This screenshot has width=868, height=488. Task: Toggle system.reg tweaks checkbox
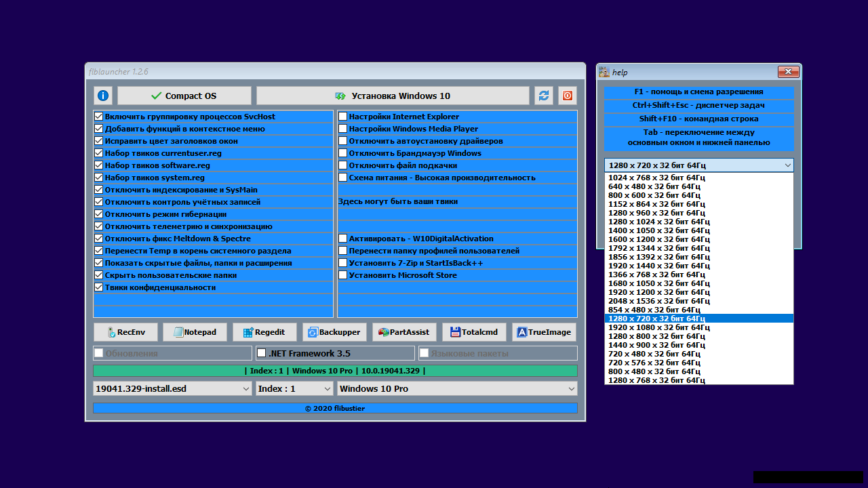[99, 178]
